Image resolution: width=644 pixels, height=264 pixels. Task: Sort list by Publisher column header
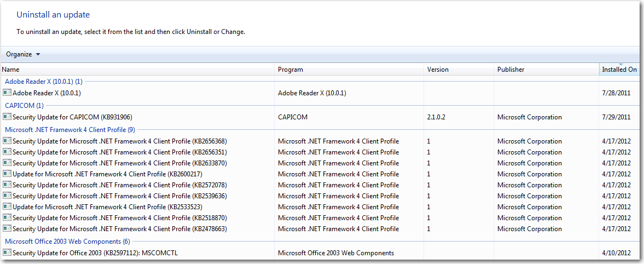click(x=546, y=70)
